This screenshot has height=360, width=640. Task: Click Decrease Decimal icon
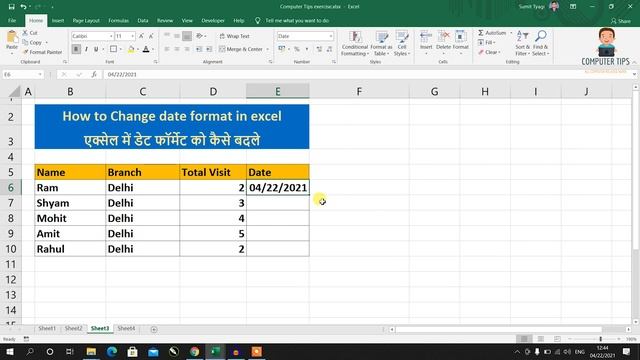329,49
